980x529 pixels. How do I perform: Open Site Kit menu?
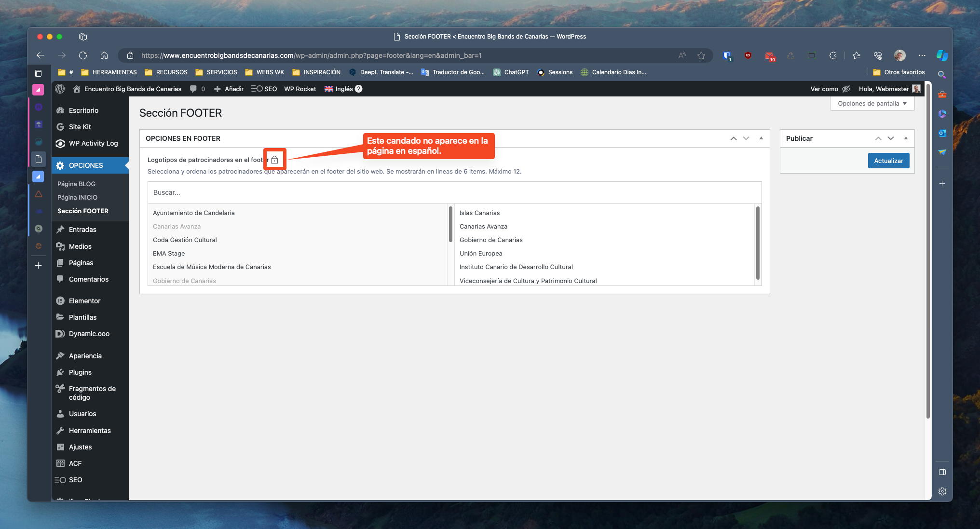click(x=80, y=127)
